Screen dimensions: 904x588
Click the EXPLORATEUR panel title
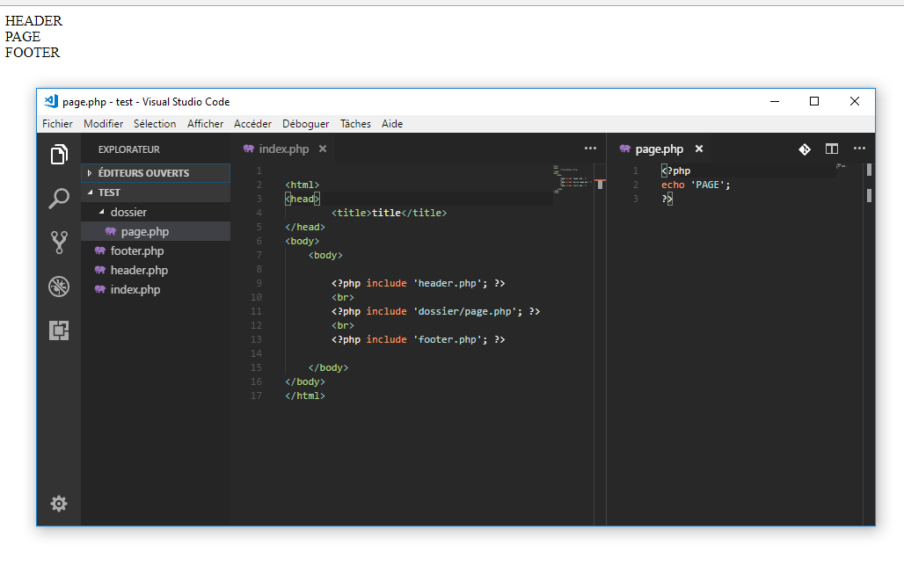pyautogui.click(x=128, y=149)
